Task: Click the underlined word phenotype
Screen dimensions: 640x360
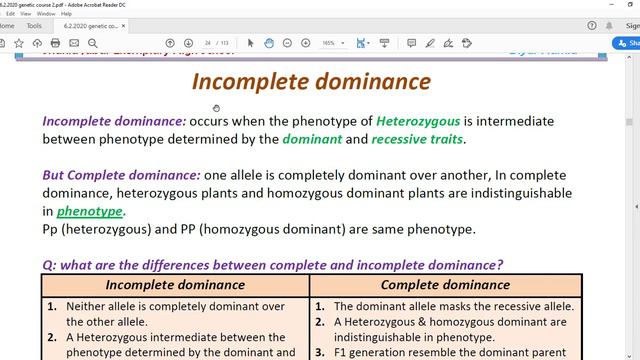Action: coord(89,211)
